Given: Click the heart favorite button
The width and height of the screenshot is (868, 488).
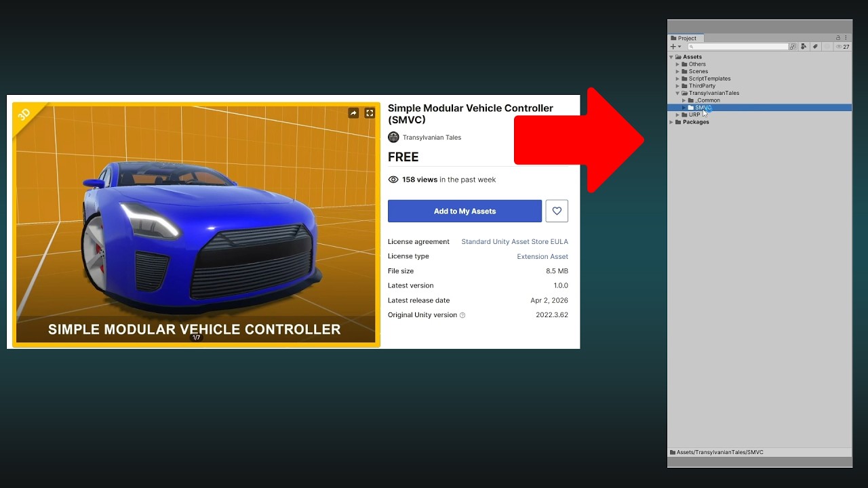Looking at the screenshot, I should (557, 211).
